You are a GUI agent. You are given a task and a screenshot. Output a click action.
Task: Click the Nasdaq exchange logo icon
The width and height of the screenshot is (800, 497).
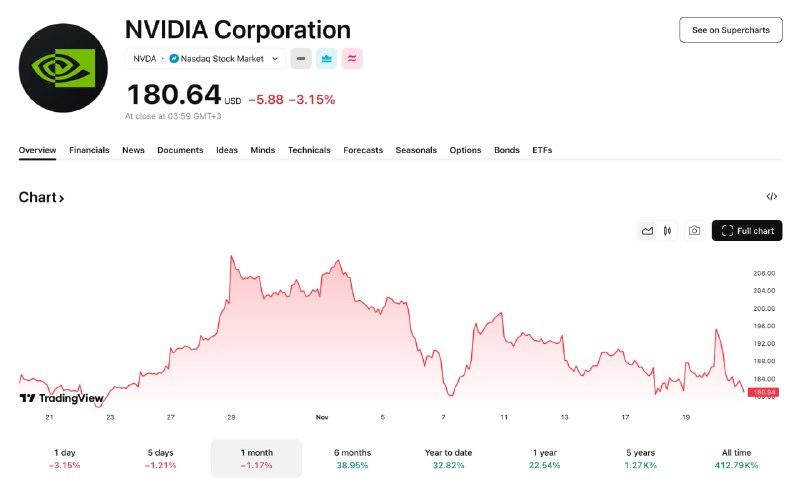pyautogui.click(x=174, y=59)
